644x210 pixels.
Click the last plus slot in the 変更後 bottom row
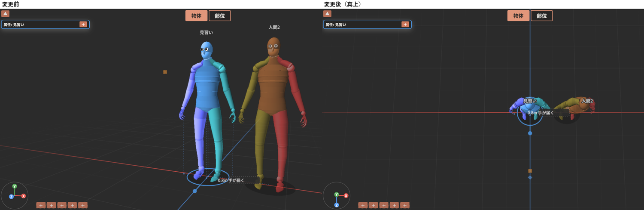point(405,205)
